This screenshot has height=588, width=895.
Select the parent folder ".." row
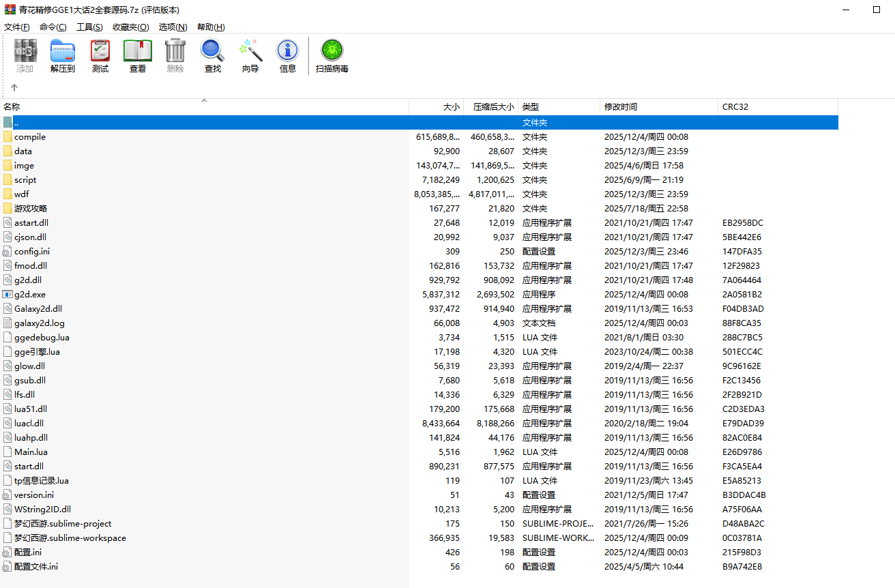[16, 123]
